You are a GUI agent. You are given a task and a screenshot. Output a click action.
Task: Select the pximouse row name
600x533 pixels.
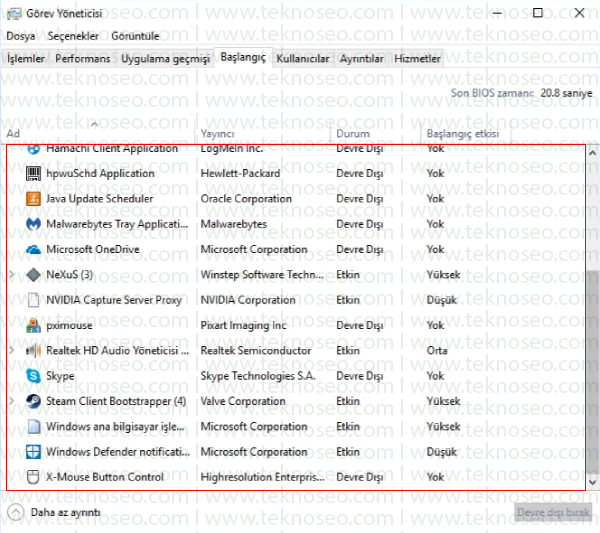tap(69, 326)
